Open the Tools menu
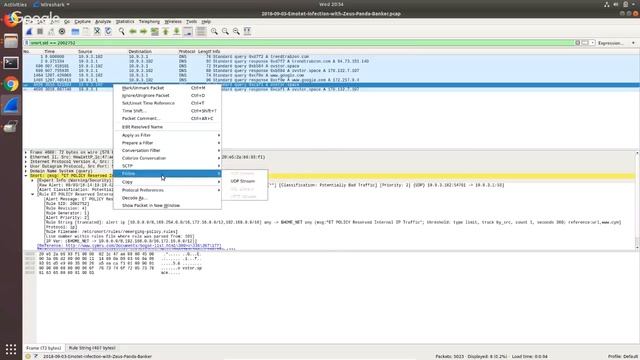Image resolution: width=640 pixels, height=360 pixels. click(x=191, y=22)
